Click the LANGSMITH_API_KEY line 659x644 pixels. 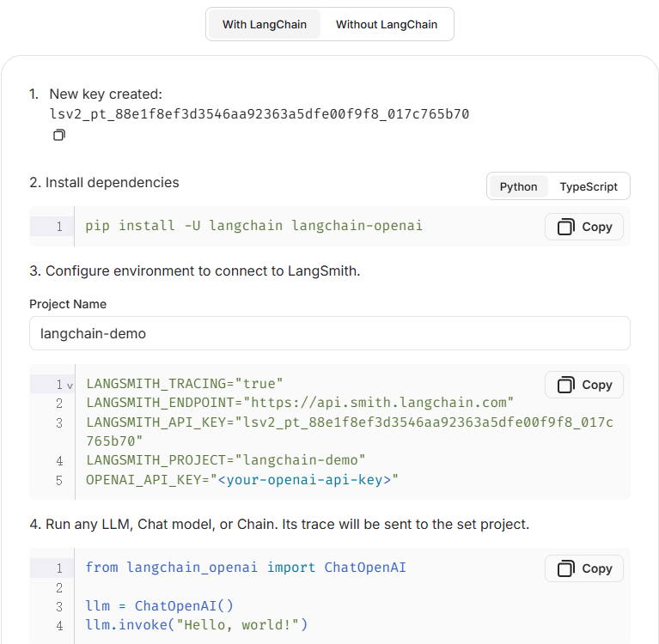point(350,431)
